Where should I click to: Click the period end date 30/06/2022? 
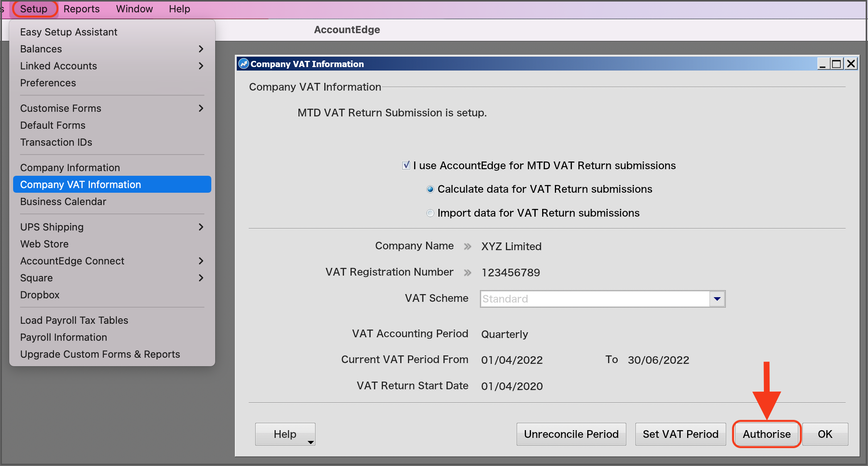pos(658,360)
